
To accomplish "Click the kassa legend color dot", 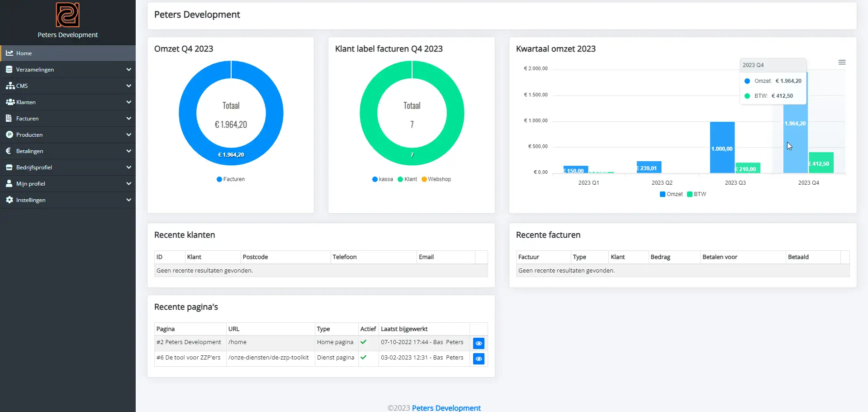I will (375, 179).
